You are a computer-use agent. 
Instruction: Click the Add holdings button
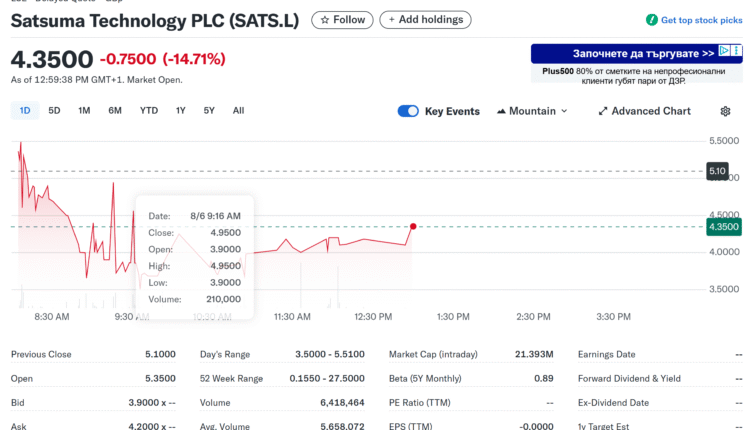click(425, 20)
